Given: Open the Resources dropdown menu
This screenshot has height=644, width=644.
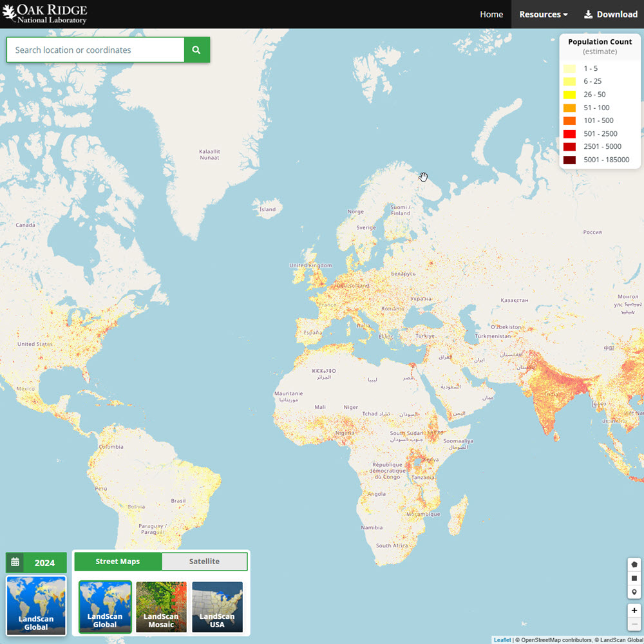Looking at the screenshot, I should (x=544, y=14).
